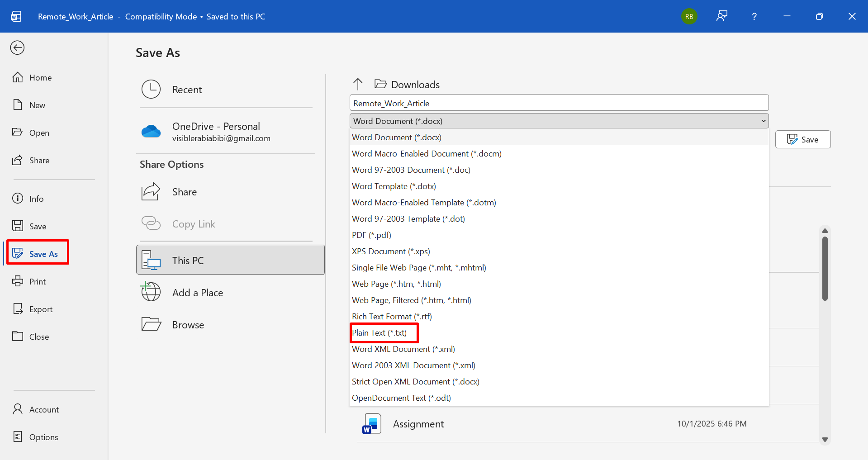This screenshot has height=460, width=868.
Task: Go up one folder level arrow
Action: click(358, 84)
